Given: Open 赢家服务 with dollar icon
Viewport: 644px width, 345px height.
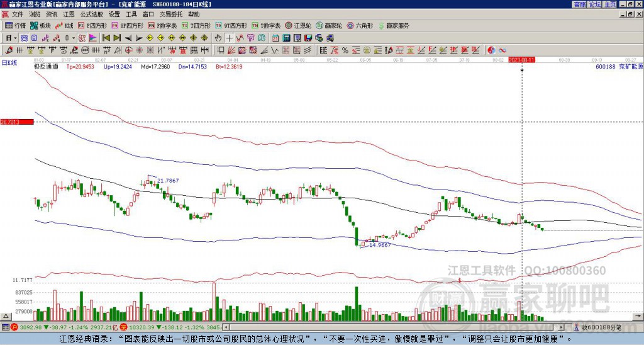Looking at the screenshot, I should click(394, 25).
